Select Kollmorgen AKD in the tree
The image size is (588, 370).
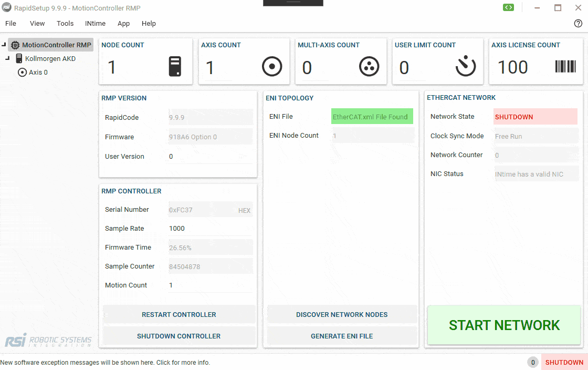pos(50,58)
